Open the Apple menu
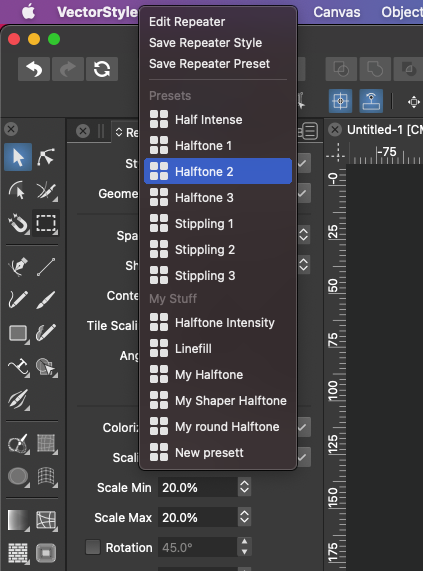 coord(28,12)
